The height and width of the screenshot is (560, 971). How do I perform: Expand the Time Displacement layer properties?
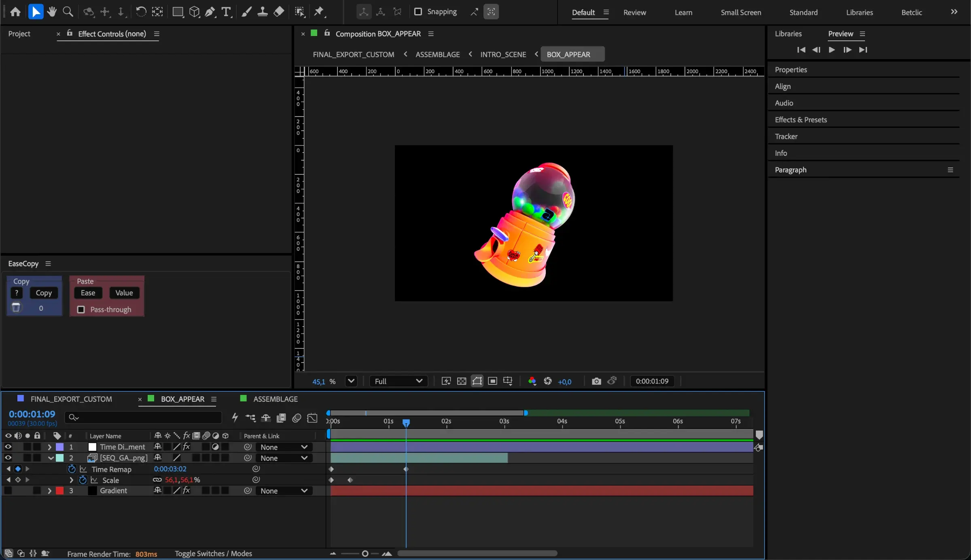(49, 447)
